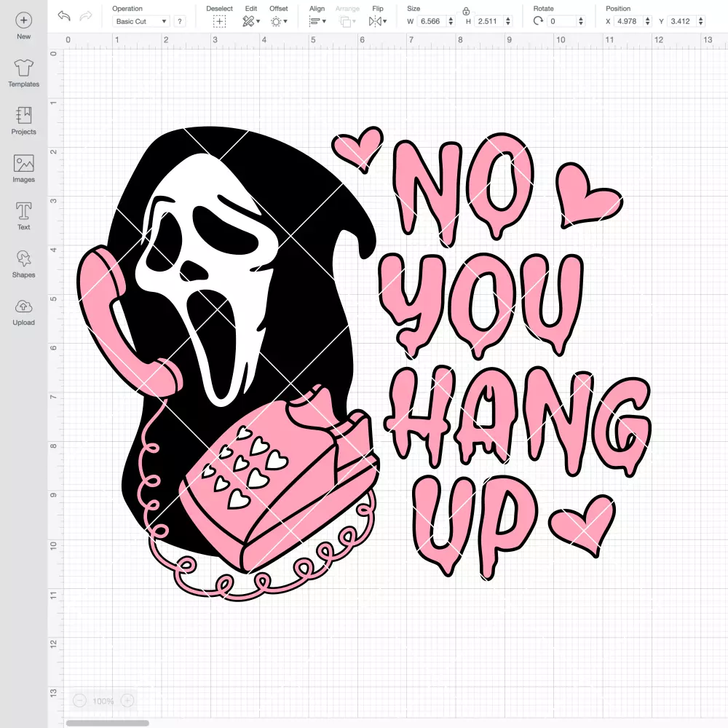This screenshot has width=728, height=728.
Task: Click the width value field
Action: tap(431, 21)
